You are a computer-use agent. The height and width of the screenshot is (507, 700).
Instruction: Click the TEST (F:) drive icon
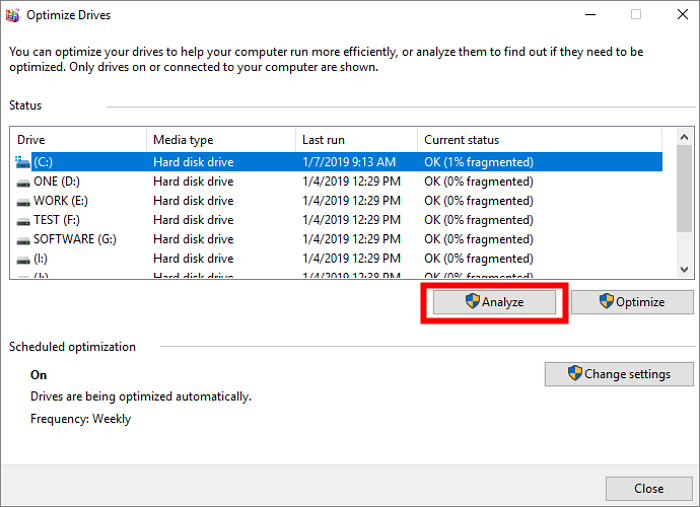tap(23, 221)
